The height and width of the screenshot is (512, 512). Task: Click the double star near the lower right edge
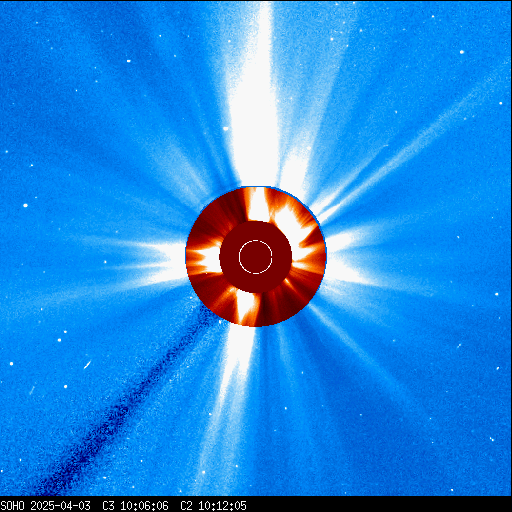[x=492, y=439]
